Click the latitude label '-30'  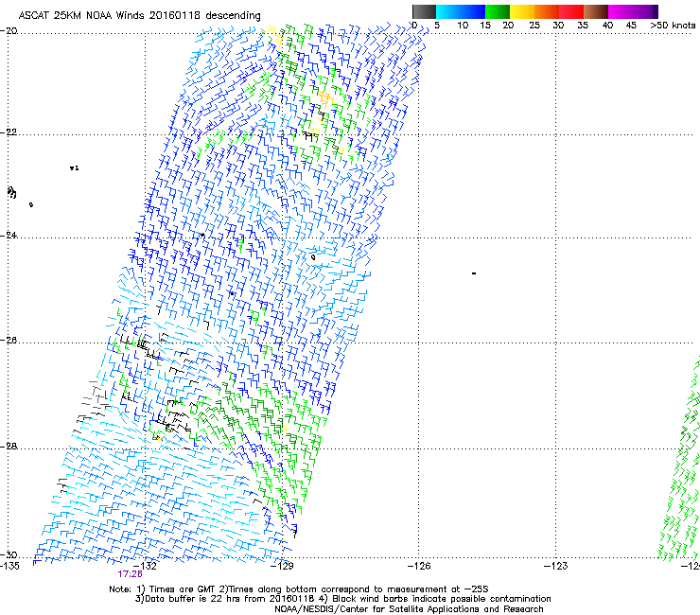click(9, 554)
